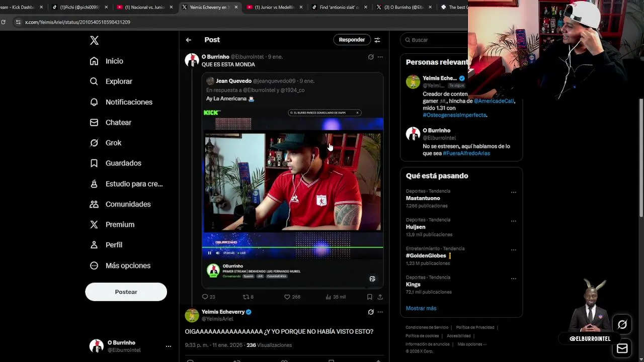Click the X logo in sidebar
The height and width of the screenshot is (362, 644).
click(94, 41)
